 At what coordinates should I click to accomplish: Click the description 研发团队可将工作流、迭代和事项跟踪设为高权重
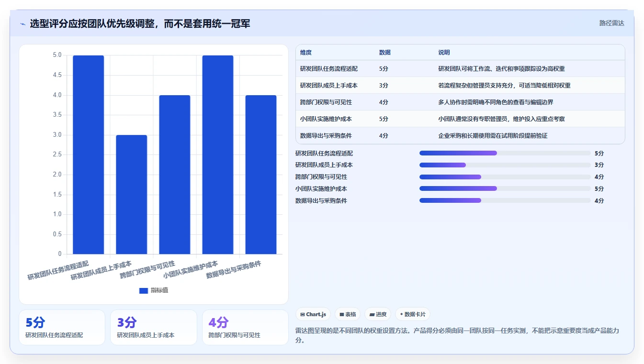click(x=501, y=69)
